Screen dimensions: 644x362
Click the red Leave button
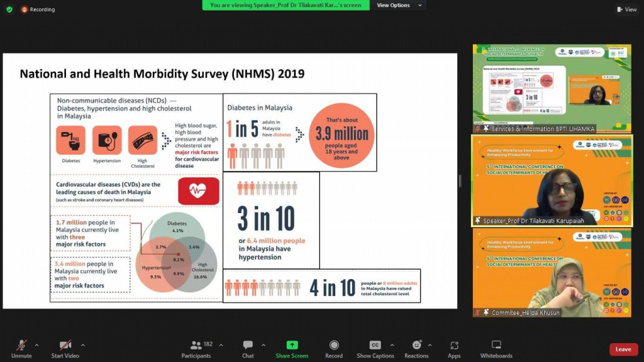pyautogui.click(x=623, y=349)
